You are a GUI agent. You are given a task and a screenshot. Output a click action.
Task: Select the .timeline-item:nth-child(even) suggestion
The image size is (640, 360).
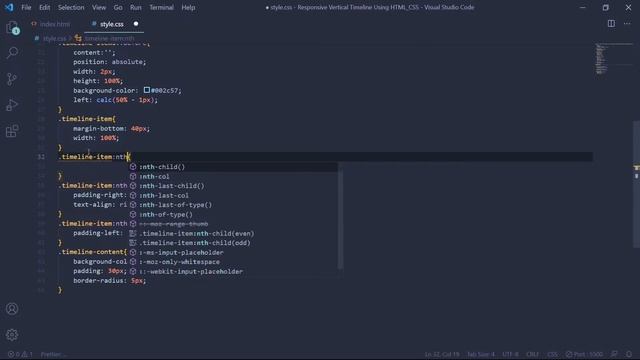pos(233,233)
